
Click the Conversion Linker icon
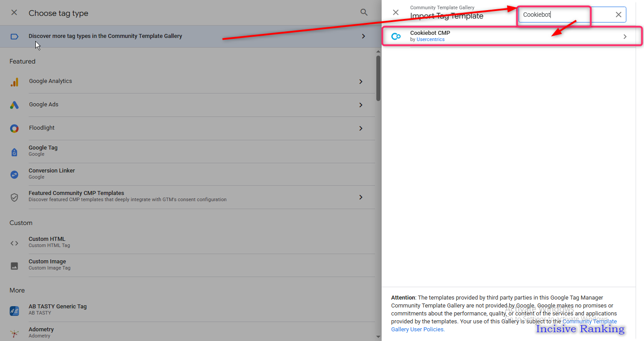(x=14, y=175)
